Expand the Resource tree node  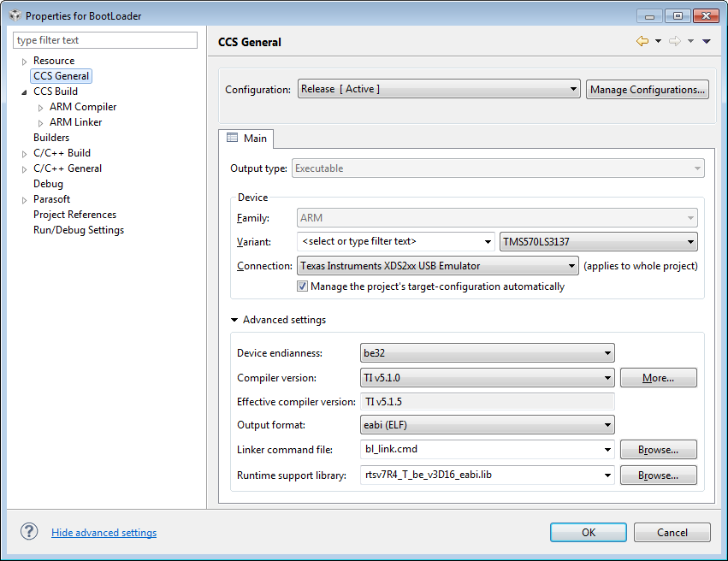point(25,62)
